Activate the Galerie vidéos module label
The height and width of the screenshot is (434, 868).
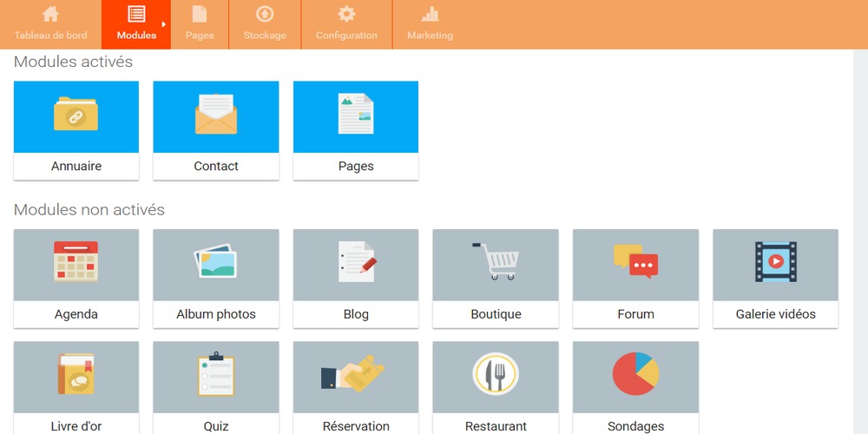775,314
